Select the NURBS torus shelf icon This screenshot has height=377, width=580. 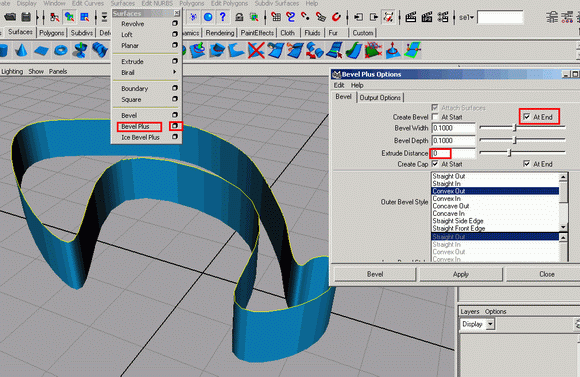(x=61, y=50)
